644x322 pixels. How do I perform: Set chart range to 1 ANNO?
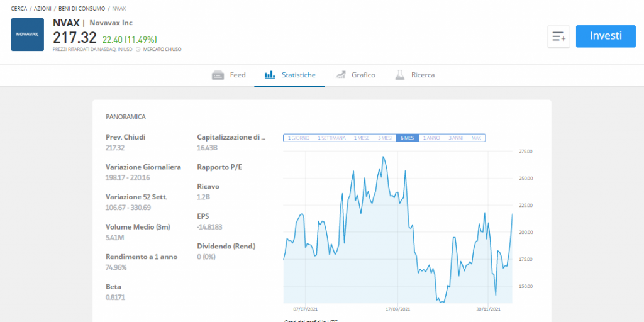click(431, 138)
